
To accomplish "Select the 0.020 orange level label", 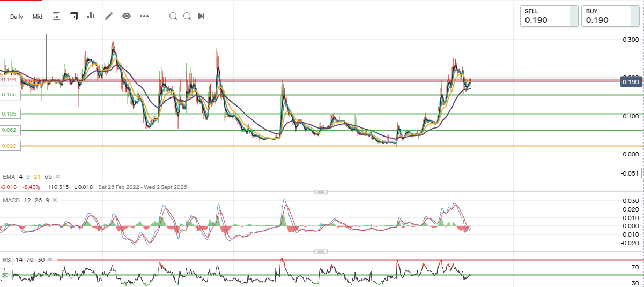I will tap(9, 146).
